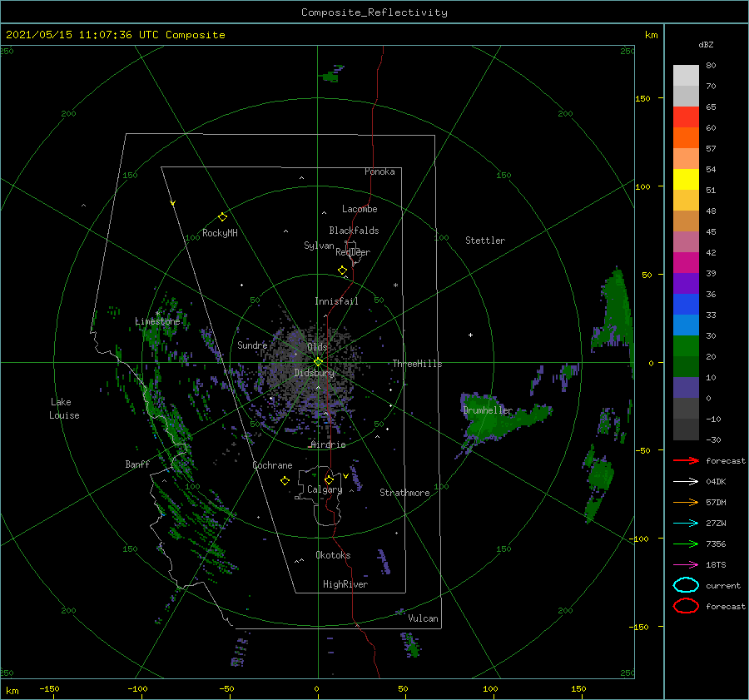749x700 pixels.
Task: Click the Calgary city label
Action: click(x=325, y=489)
